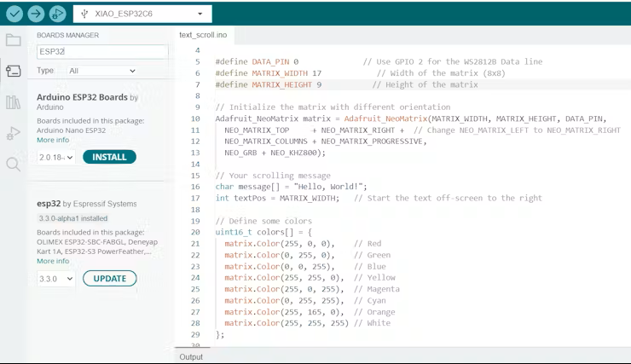Click the 3.3.0-alpha1 installed badge
The height and width of the screenshot is (364, 631).
[x=72, y=218]
